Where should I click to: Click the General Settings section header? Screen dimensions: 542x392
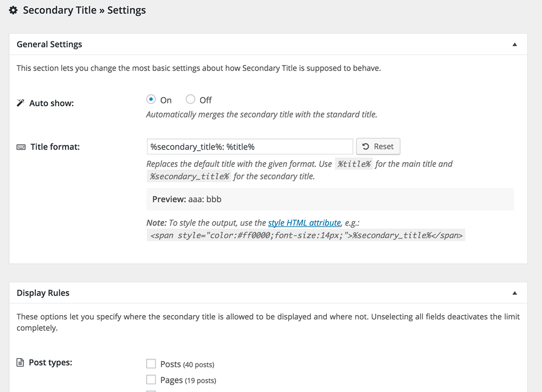(49, 44)
